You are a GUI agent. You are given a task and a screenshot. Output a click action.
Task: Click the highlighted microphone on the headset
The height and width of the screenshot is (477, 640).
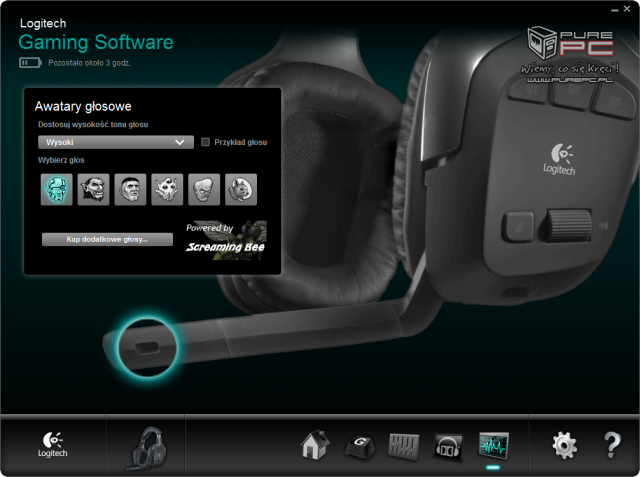[x=147, y=348]
